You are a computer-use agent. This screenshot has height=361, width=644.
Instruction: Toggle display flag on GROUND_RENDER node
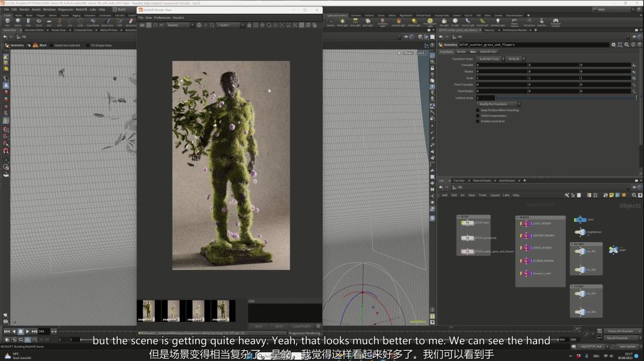click(531, 235)
